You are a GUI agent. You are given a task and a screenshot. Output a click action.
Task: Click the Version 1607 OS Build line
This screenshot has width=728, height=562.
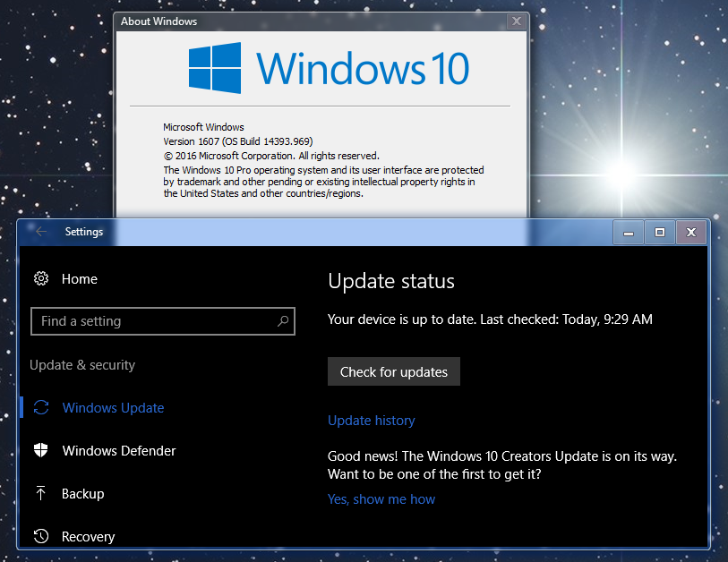[x=237, y=141]
